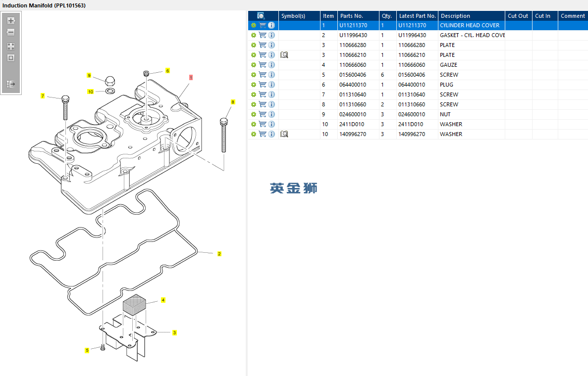This screenshot has height=376, width=588.
Task: Select the CYLINDER HEAD COVER row
Action: tap(469, 25)
